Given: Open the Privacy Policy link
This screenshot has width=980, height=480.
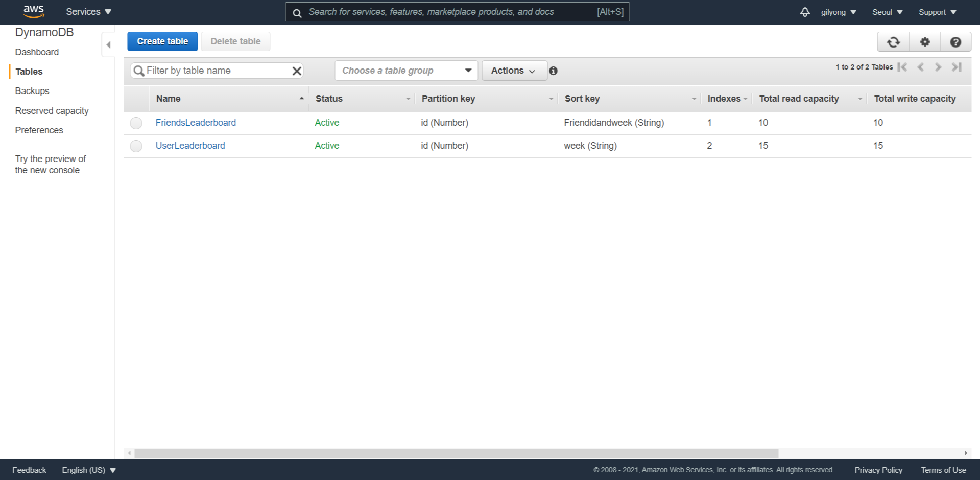Looking at the screenshot, I should click(x=878, y=470).
